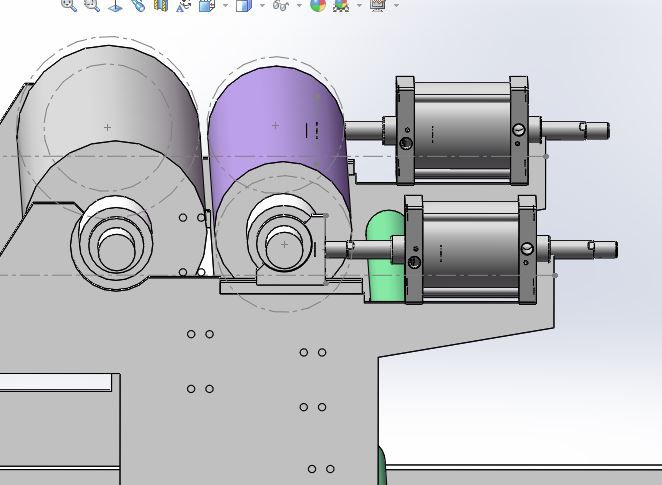
Task: Expand the View Settings dropdown arrow
Action: click(396, 5)
